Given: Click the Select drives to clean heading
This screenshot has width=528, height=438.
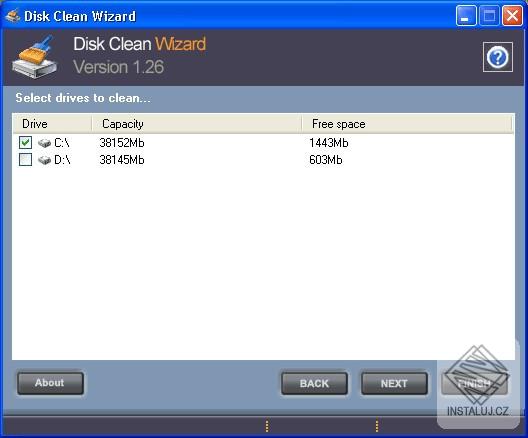Looking at the screenshot, I should point(83,98).
